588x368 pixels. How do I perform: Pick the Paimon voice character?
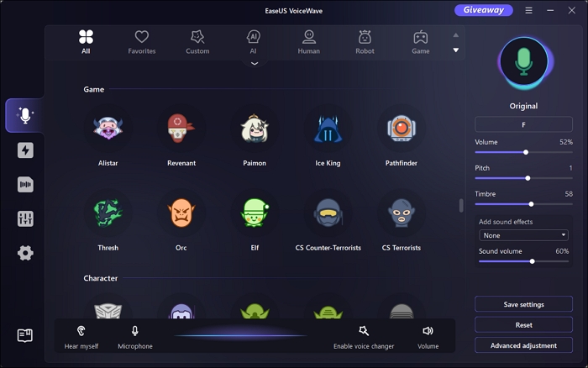pos(254,129)
